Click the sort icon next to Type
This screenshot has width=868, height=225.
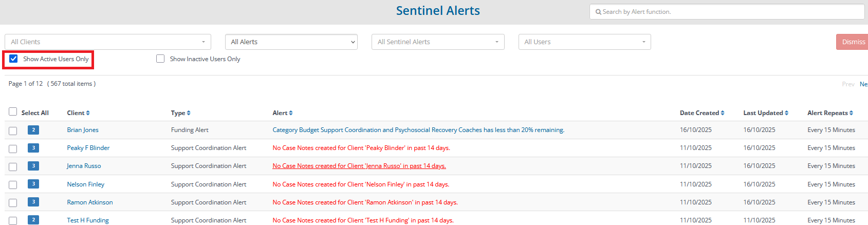[189, 113]
